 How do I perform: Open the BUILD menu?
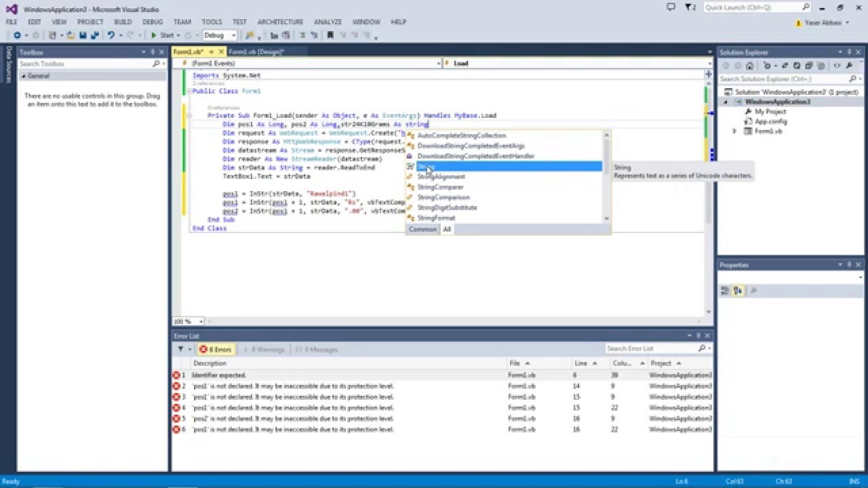123,22
